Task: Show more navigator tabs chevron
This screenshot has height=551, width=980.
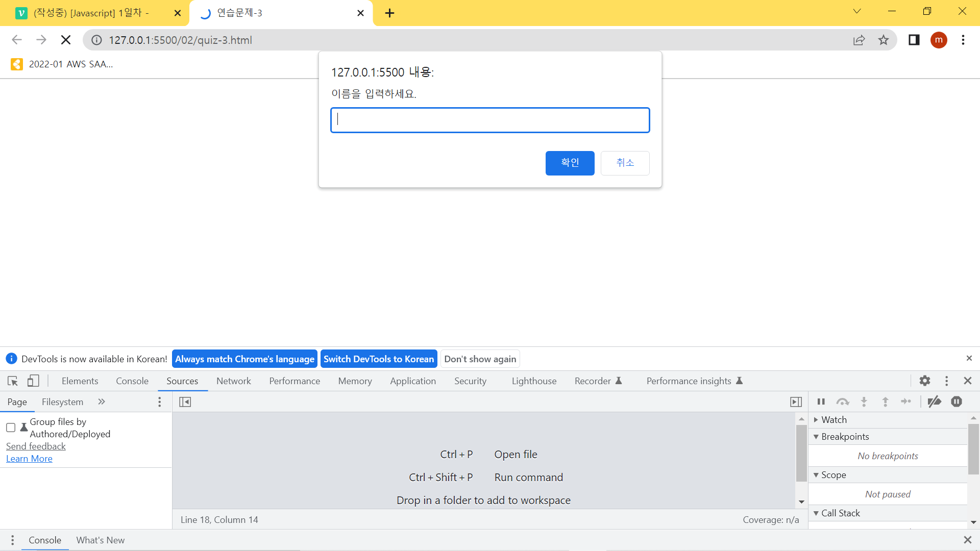Action: (102, 402)
